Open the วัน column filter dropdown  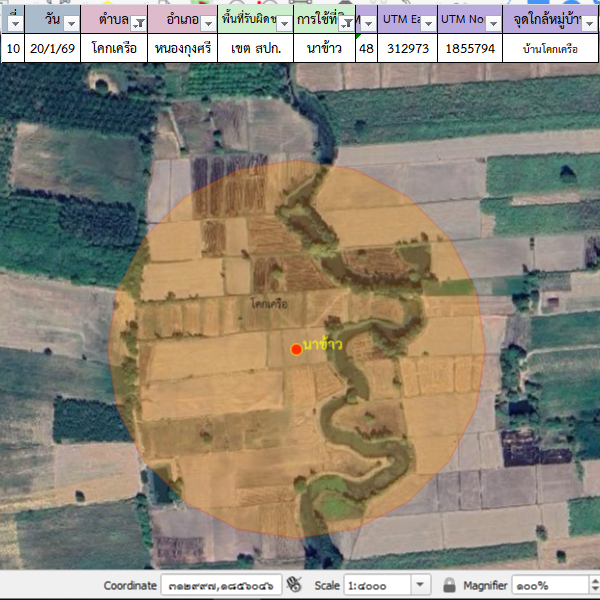(71, 22)
